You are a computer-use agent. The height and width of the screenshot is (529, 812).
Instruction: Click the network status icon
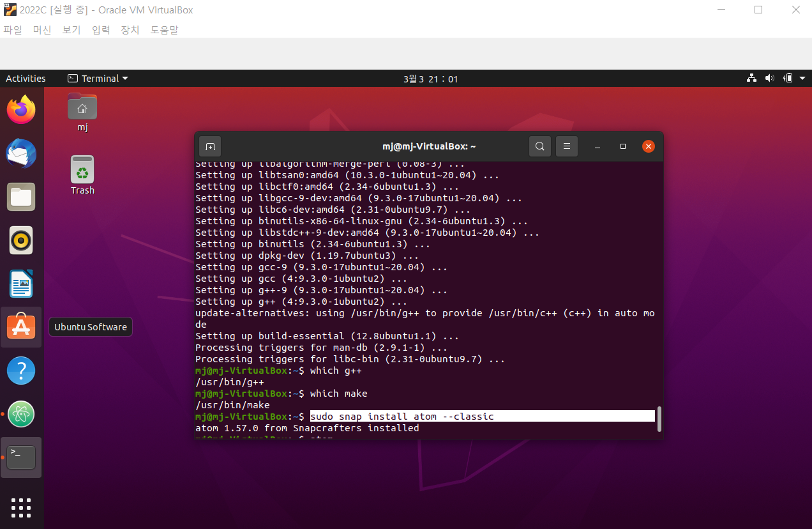pos(751,79)
